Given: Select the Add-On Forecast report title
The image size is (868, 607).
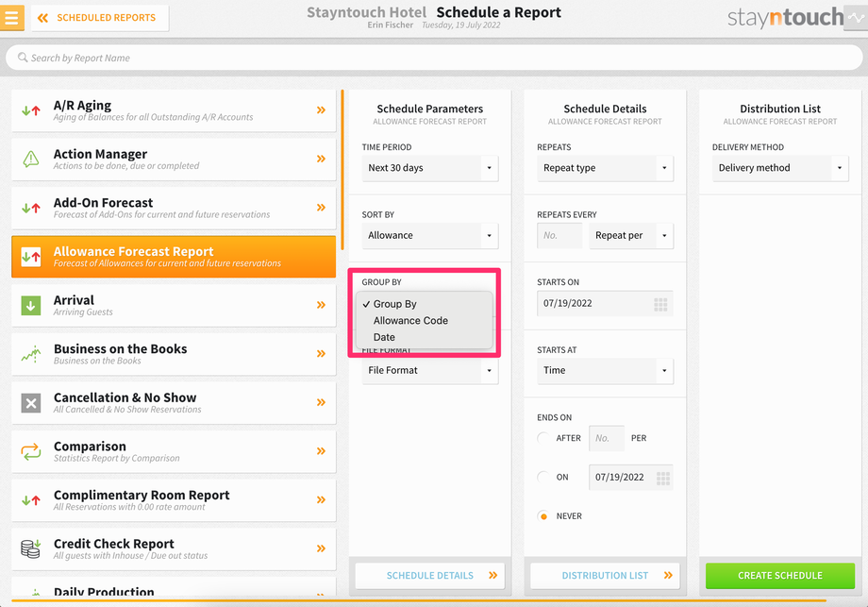Looking at the screenshot, I should point(104,203).
